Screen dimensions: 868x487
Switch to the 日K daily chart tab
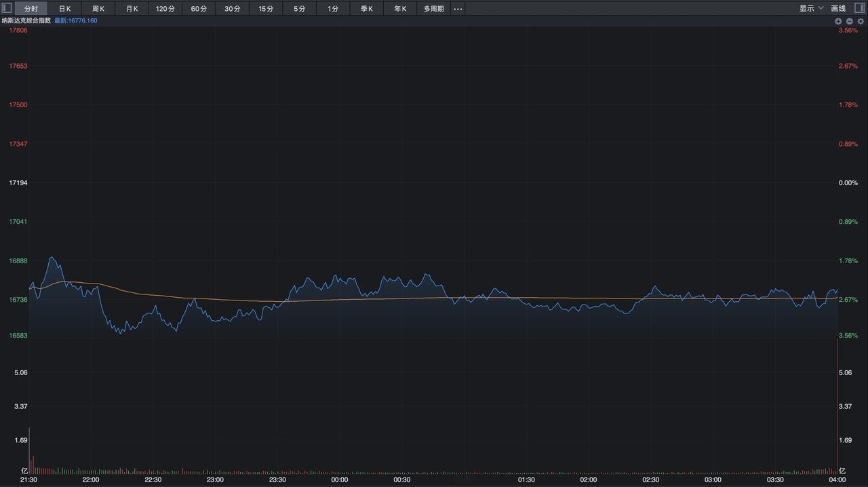tap(64, 9)
